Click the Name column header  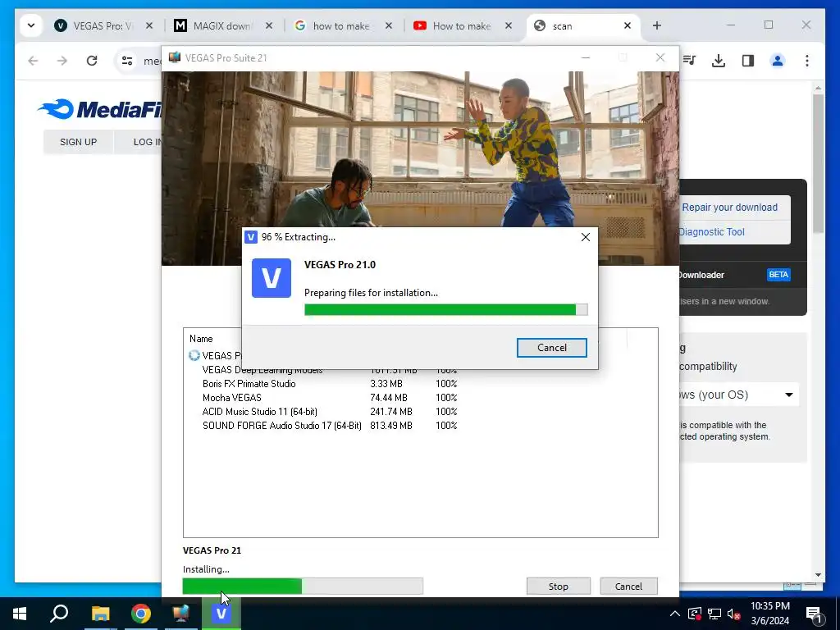coord(201,339)
